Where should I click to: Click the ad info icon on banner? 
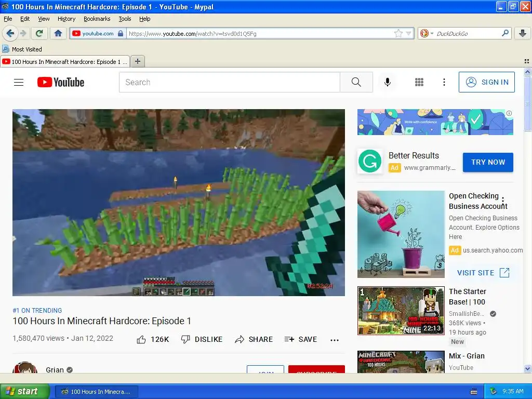click(509, 113)
